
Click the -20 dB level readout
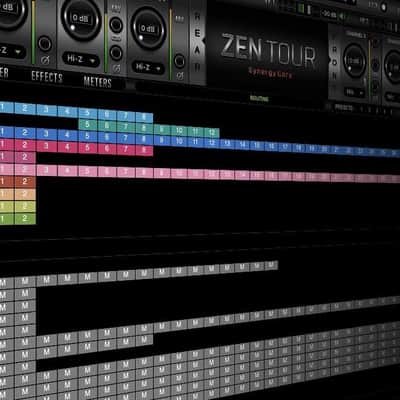point(328,14)
